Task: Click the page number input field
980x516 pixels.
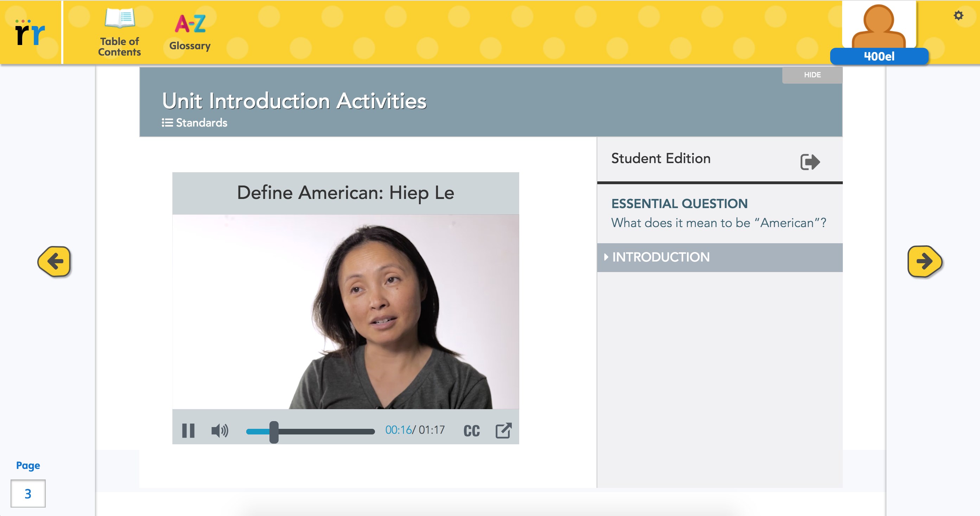Action: pyautogui.click(x=28, y=493)
